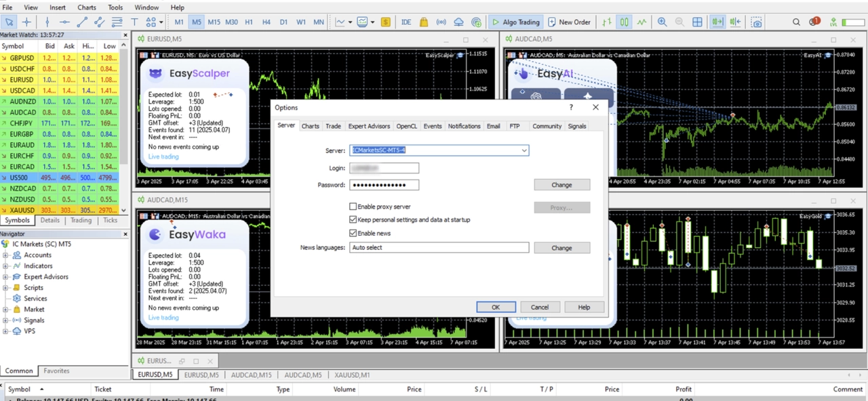Select the crosshair cursor tool
Image resolution: width=868 pixels, height=401 pixels.
[26, 22]
